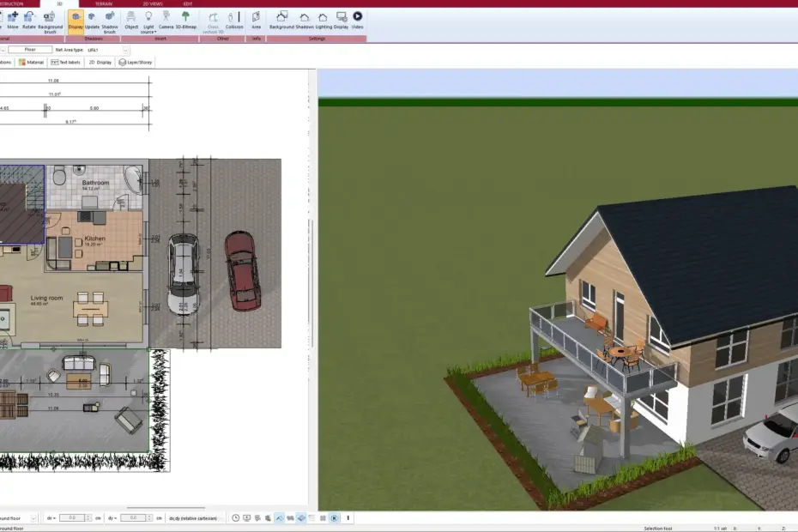Click the Lighting settings icon
The image size is (798, 532).
click(323, 21)
